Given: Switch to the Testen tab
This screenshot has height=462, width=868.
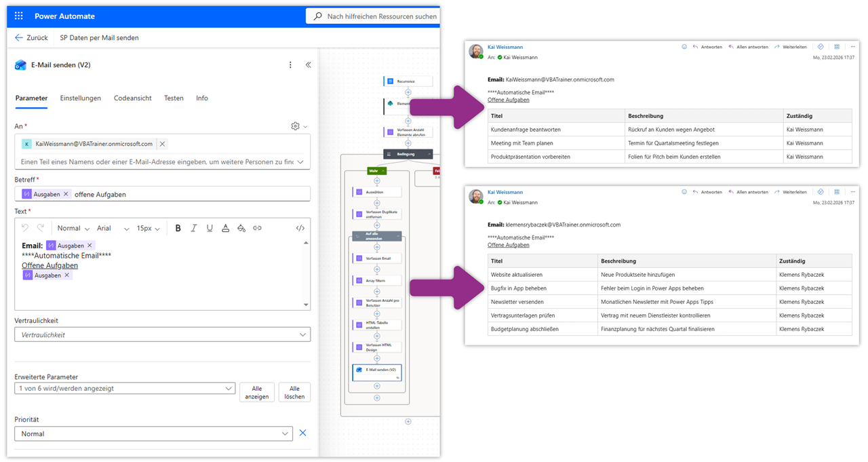Looking at the screenshot, I should pos(174,98).
